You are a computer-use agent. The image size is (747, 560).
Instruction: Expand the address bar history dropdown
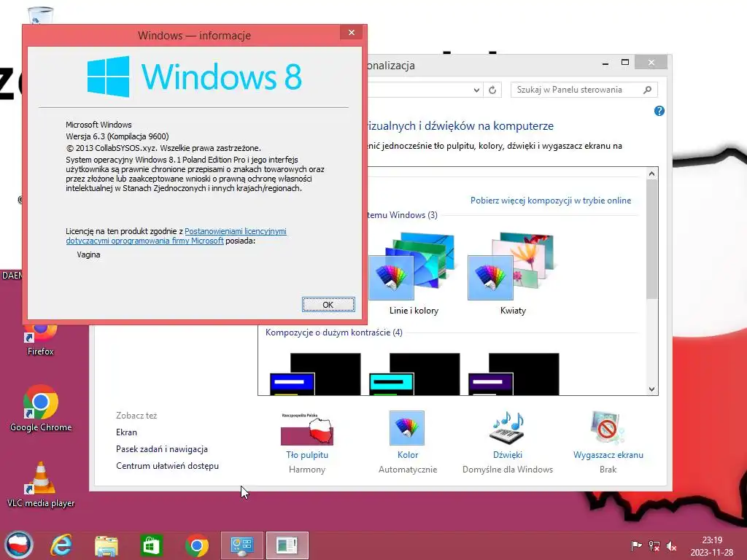476,90
